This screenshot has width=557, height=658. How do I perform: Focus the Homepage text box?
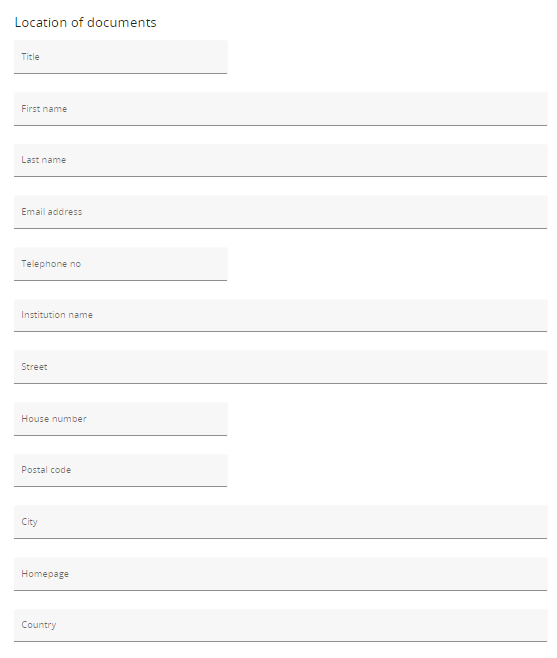tap(281, 574)
